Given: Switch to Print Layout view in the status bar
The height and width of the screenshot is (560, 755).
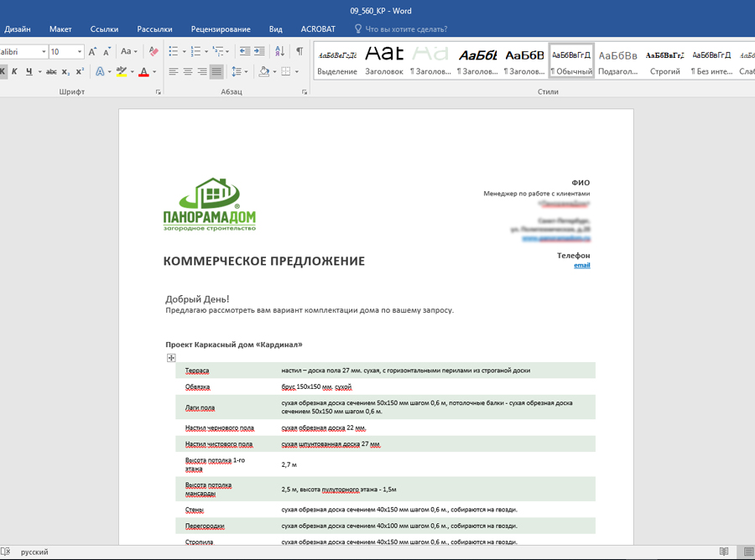Looking at the screenshot, I should tap(748, 552).
